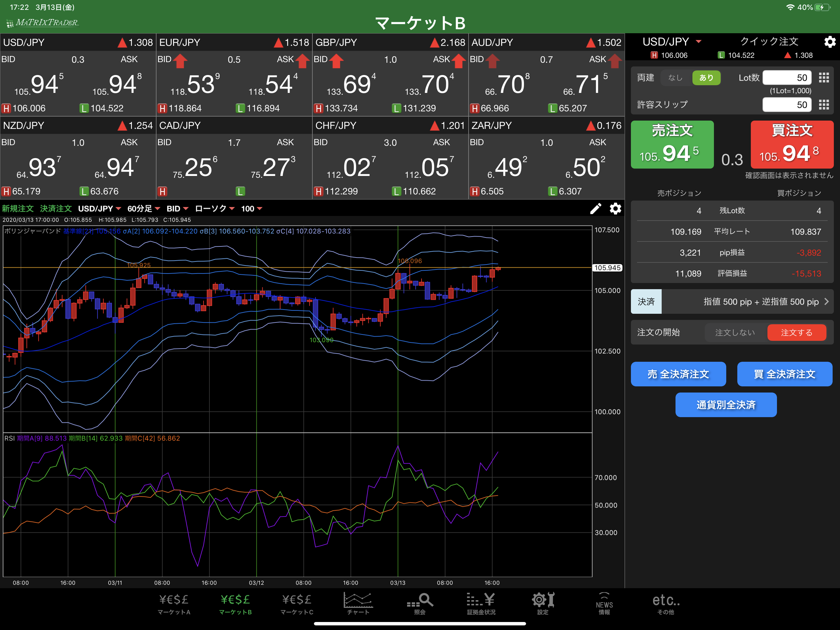Open 新規注文 from chart toolbar
This screenshot has height=630, width=840.
tap(18, 209)
